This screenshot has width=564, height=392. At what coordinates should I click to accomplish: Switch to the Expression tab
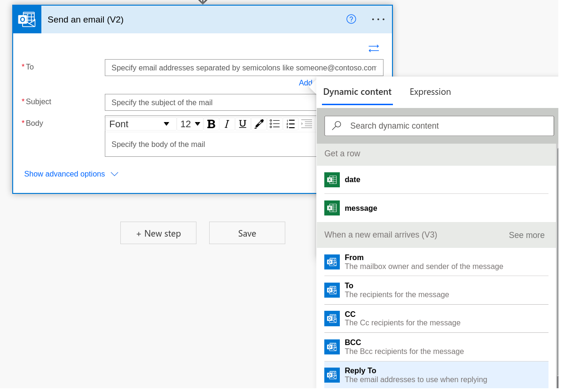pyautogui.click(x=430, y=92)
